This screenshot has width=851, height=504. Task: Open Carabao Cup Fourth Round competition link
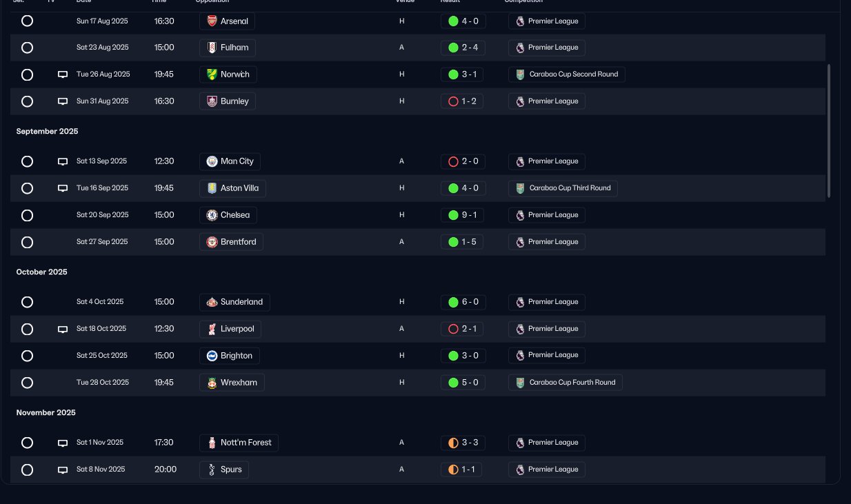[565, 383]
